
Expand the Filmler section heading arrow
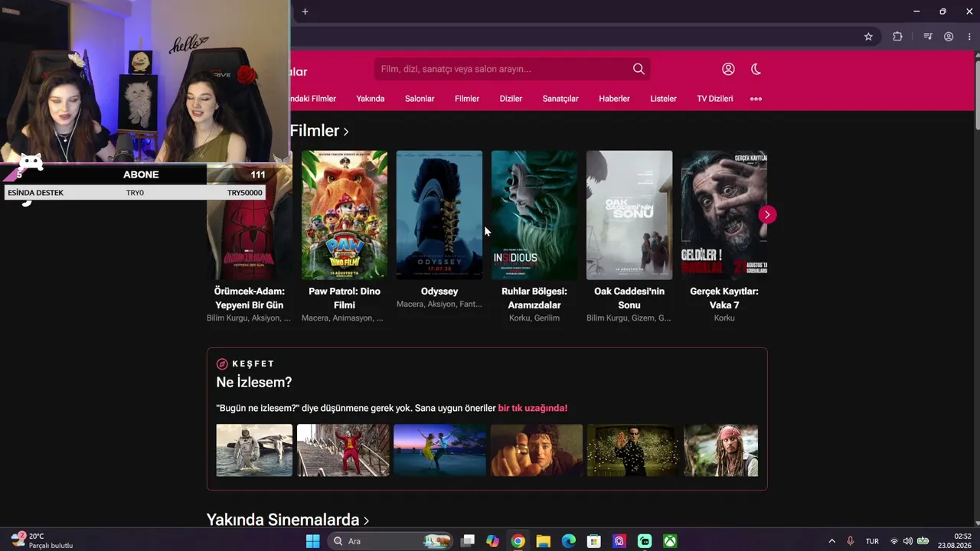click(x=346, y=132)
